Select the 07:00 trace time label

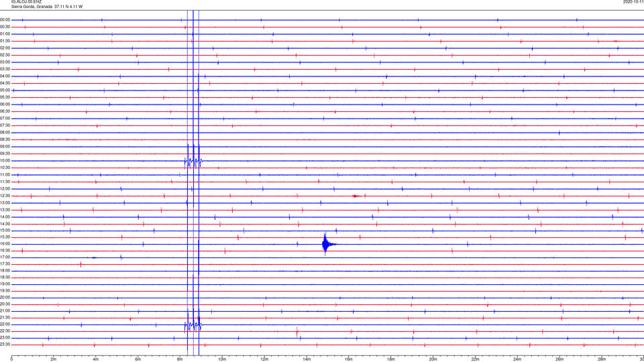tap(5, 119)
